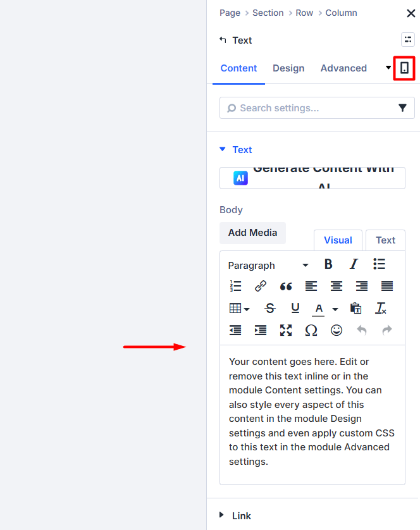Open the emoji picker
This screenshot has width=420, height=530.
(337, 330)
